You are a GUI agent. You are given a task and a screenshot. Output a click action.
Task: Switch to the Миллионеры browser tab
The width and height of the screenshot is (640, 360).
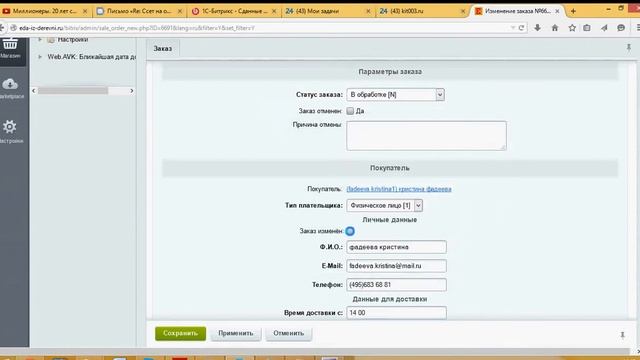pos(45,11)
